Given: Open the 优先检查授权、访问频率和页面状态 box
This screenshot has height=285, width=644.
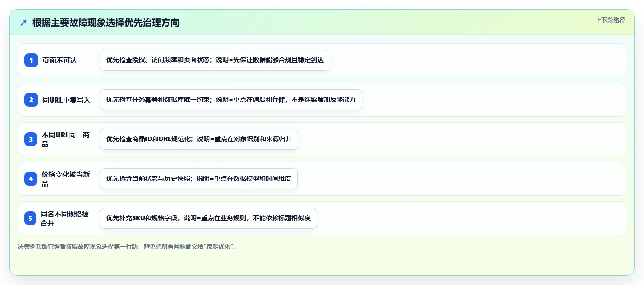Looking at the screenshot, I should 215,60.
